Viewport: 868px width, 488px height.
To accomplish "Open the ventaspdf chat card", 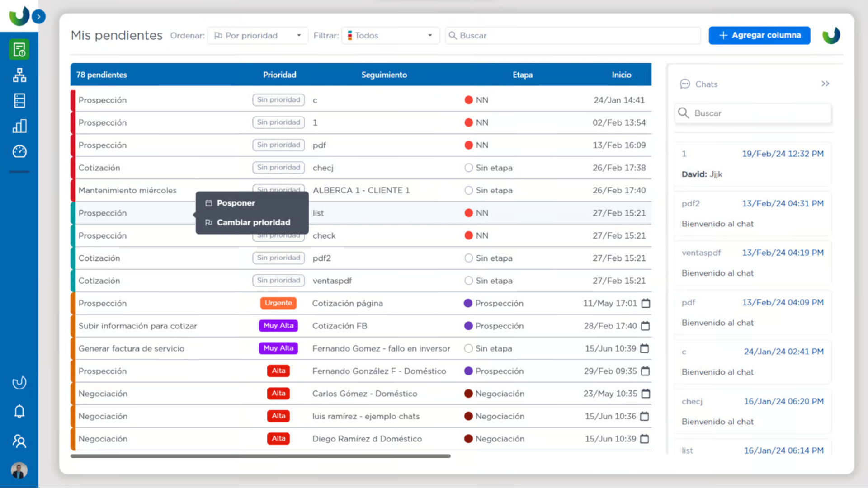I will 753,263.
